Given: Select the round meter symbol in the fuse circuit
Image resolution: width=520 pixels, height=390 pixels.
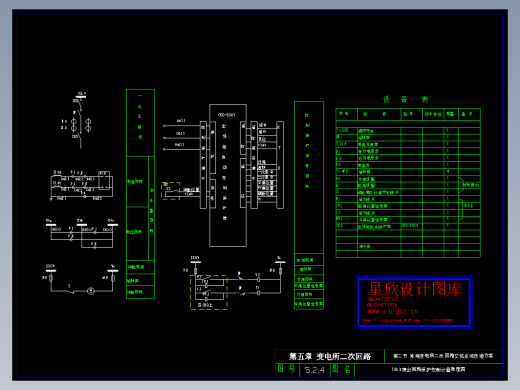Looking at the screenshot, I should click(91, 291).
